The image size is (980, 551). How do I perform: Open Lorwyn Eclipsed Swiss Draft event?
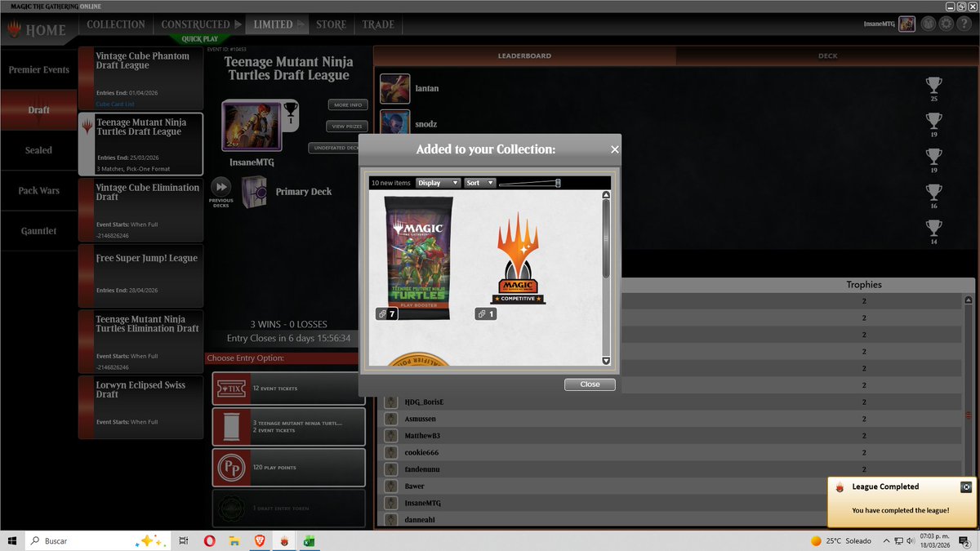[x=140, y=407]
